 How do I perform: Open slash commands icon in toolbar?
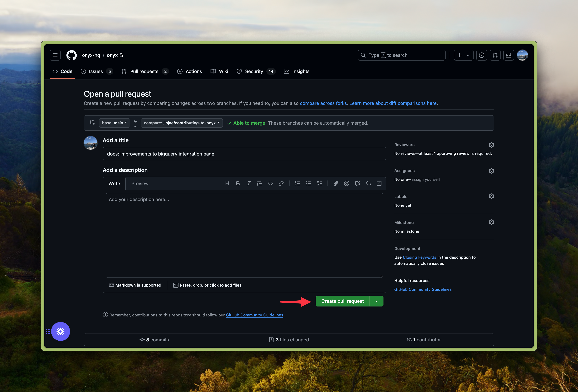(x=379, y=183)
